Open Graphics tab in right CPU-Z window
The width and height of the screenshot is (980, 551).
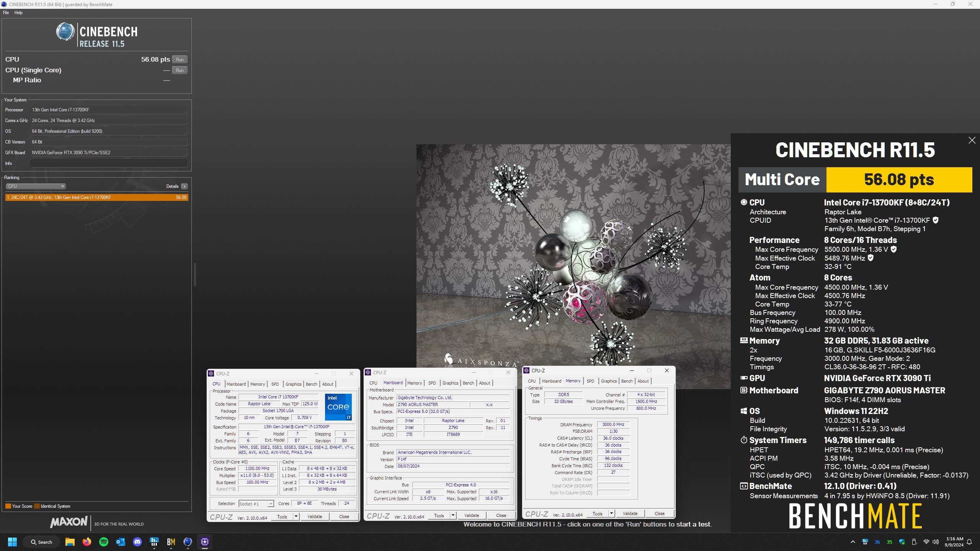[x=609, y=381]
